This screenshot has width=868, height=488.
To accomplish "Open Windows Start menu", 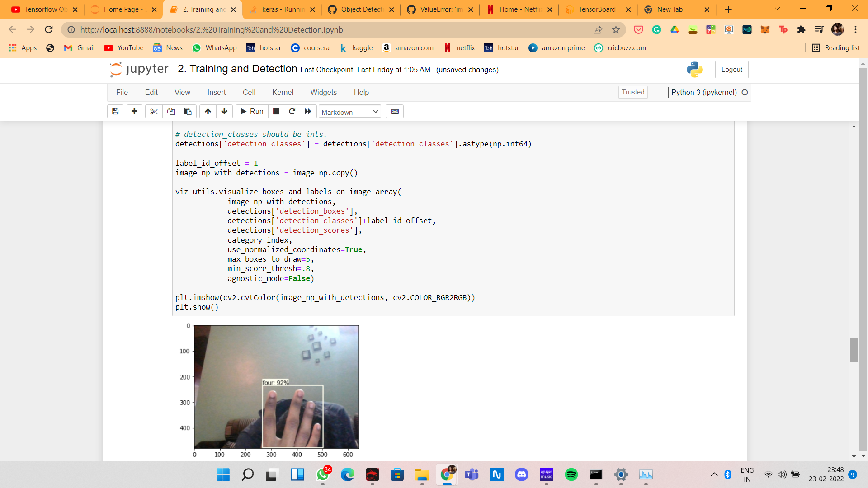I will pos(223,474).
